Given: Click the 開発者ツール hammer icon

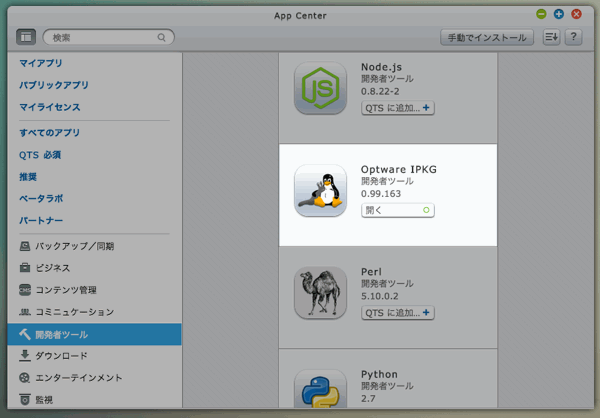Looking at the screenshot, I should [x=24, y=334].
